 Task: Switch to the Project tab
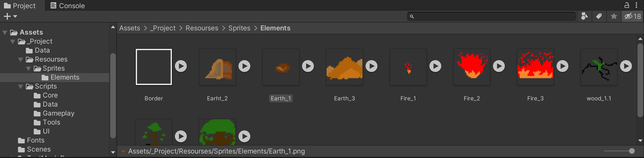[20, 6]
